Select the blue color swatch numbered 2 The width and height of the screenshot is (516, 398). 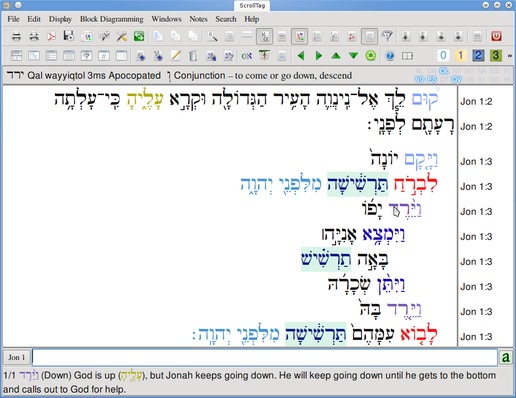[x=478, y=55]
